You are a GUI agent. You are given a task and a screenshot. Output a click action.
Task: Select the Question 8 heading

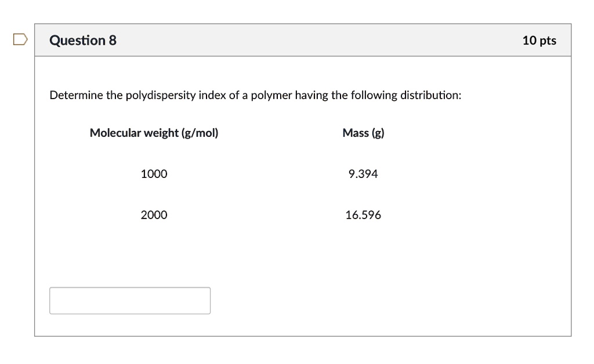click(x=83, y=40)
